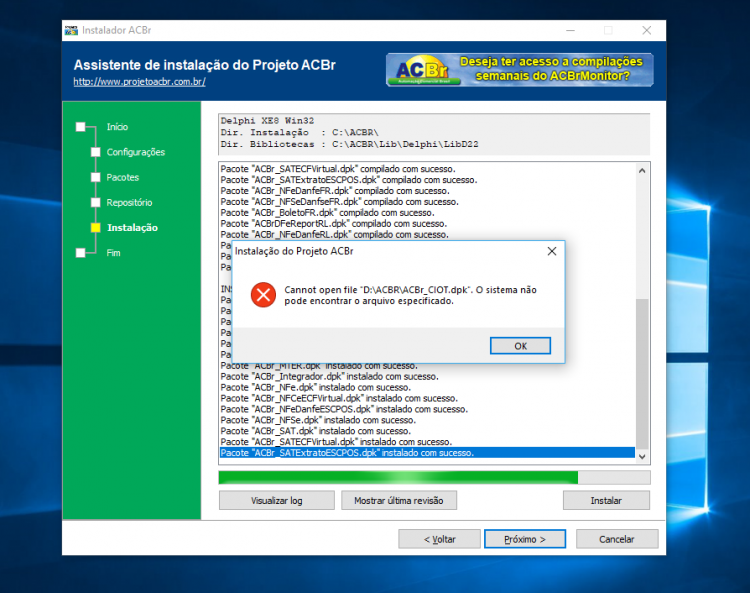The height and width of the screenshot is (593, 750).
Task: Open the projetoacbr.com.br link
Action: point(140,82)
